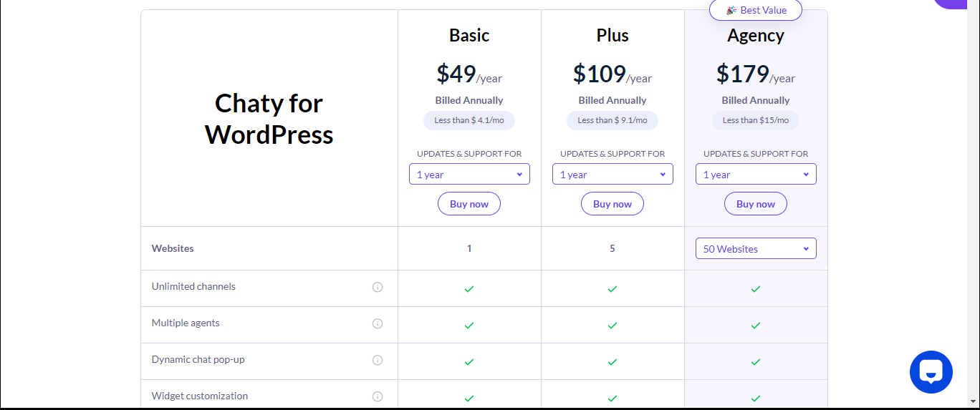
Task: Click the Less than $ 4.1/mo pill
Action: click(469, 120)
